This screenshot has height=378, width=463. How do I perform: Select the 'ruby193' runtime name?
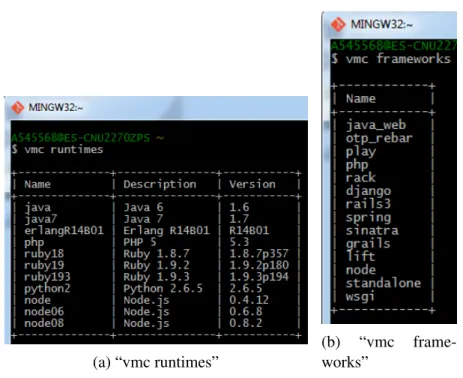[47, 277]
